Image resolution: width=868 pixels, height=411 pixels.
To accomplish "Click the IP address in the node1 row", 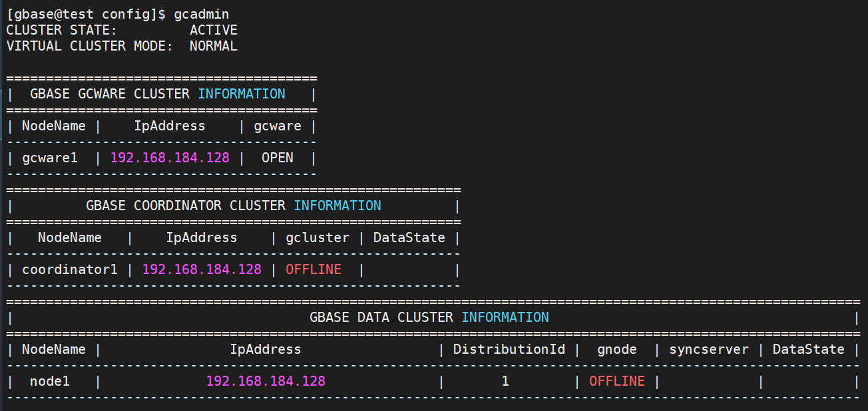I will pyautogui.click(x=266, y=381).
